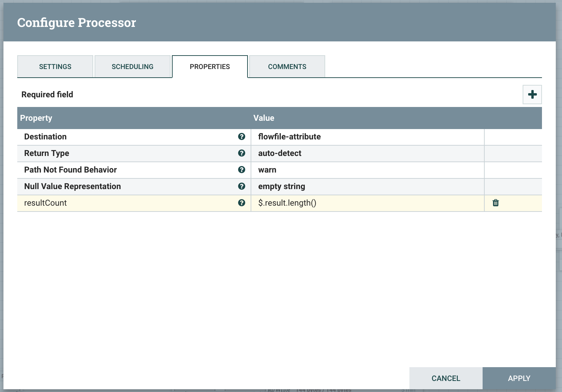Screen dimensions: 562x392
Task: View help for Null Value Representation
Action: click(242, 186)
